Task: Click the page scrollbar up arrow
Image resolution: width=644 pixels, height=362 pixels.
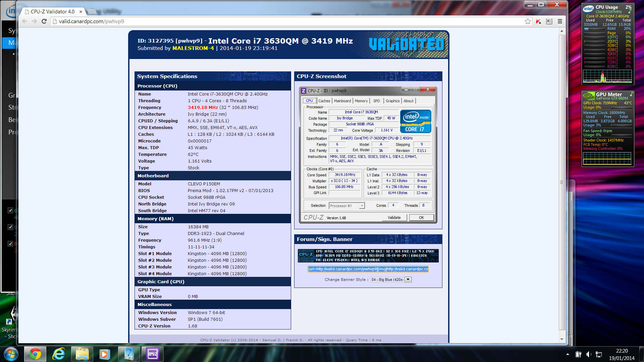Action: [x=562, y=31]
